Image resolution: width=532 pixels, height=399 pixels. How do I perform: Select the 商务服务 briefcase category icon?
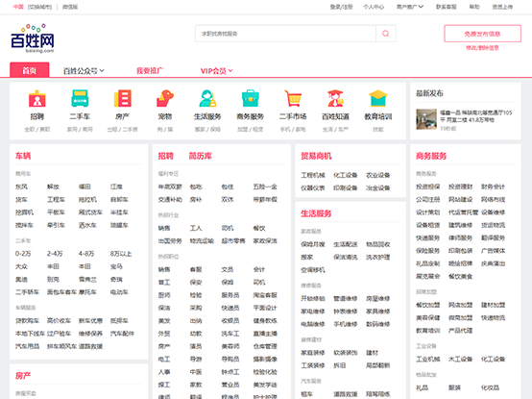[x=250, y=98]
